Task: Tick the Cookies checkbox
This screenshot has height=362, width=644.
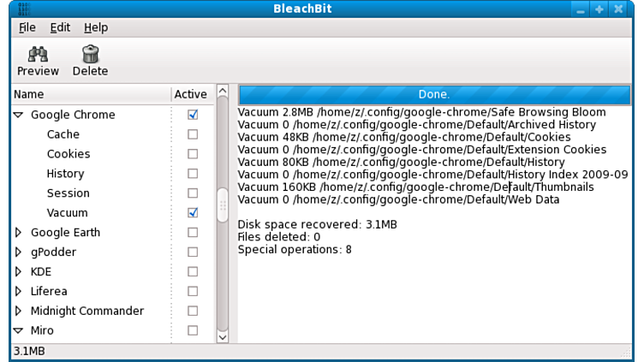Action: coord(193,154)
